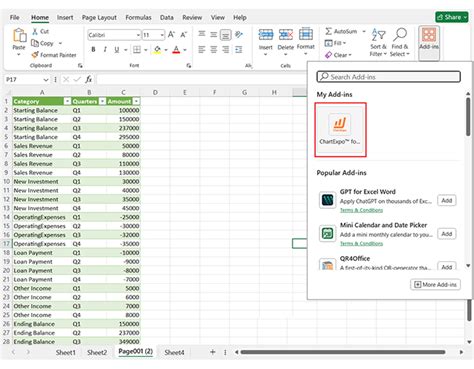Switch to the Page Layout tab
Viewport: 474px width, 369px height.
99,17
